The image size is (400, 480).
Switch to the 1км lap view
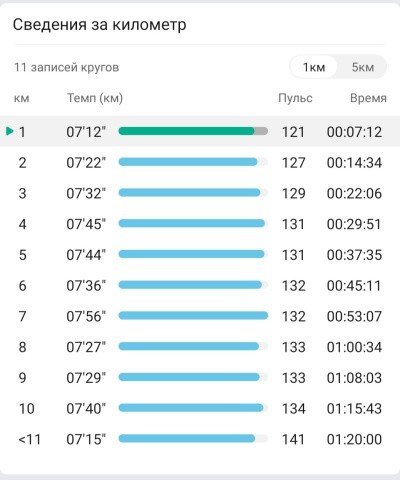click(314, 67)
